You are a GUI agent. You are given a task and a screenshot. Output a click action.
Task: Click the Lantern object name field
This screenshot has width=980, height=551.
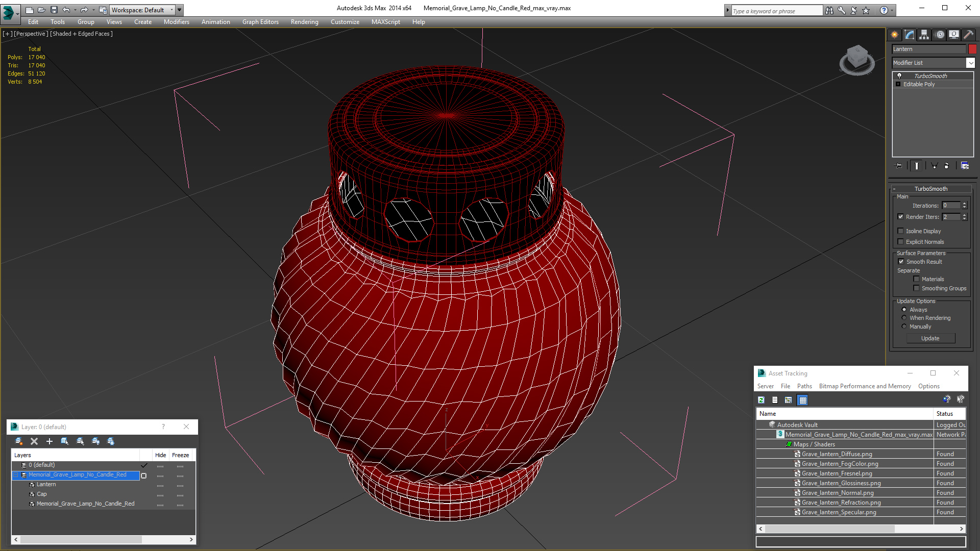[x=928, y=49]
